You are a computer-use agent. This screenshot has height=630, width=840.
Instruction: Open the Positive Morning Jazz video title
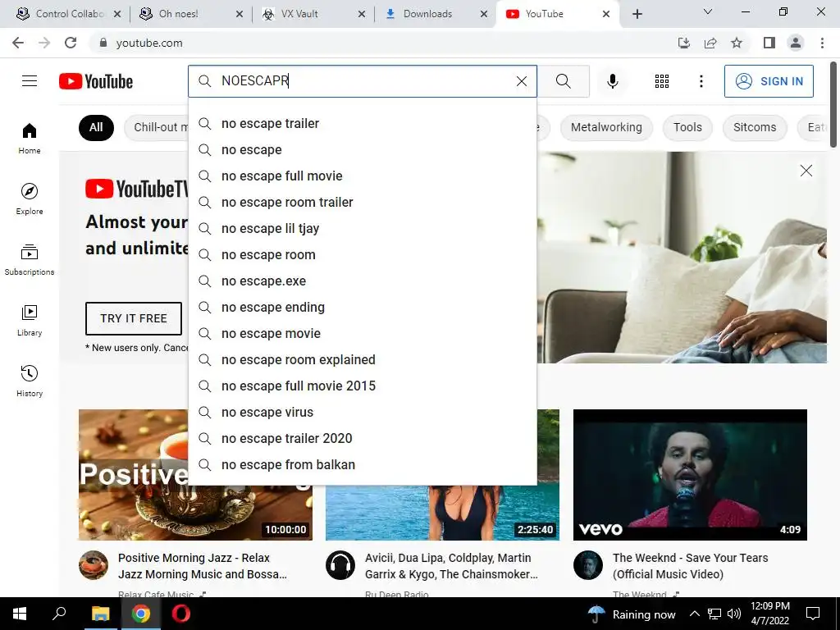203,566
